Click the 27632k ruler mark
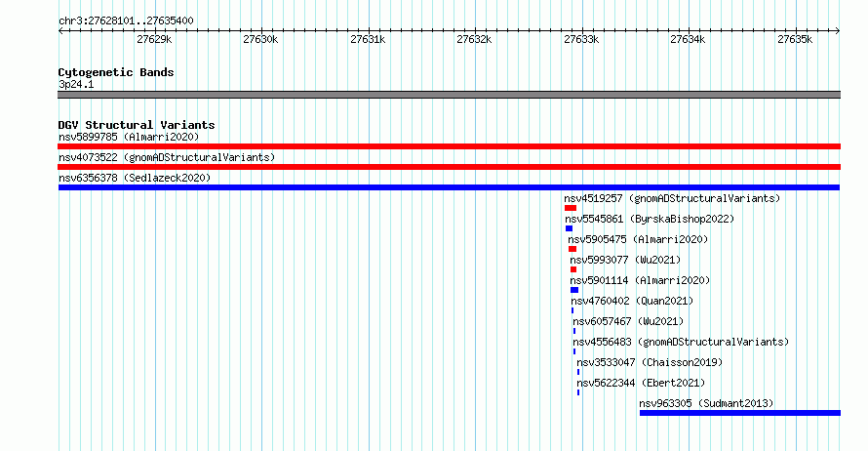 [x=474, y=39]
